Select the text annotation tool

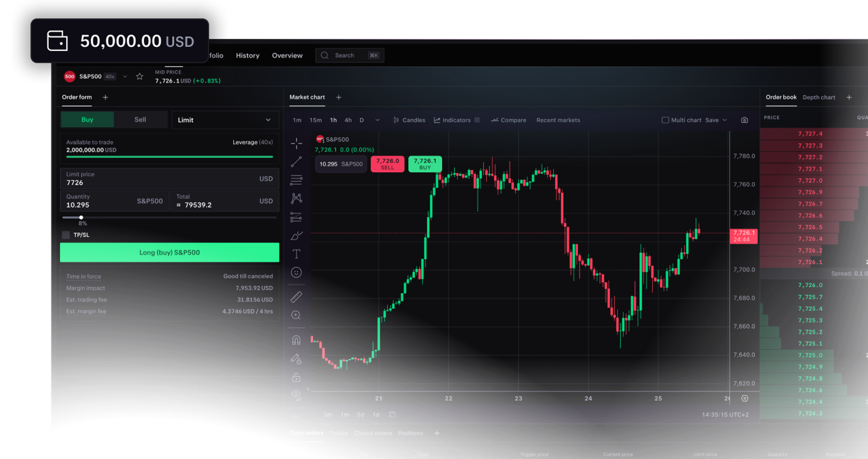point(296,254)
